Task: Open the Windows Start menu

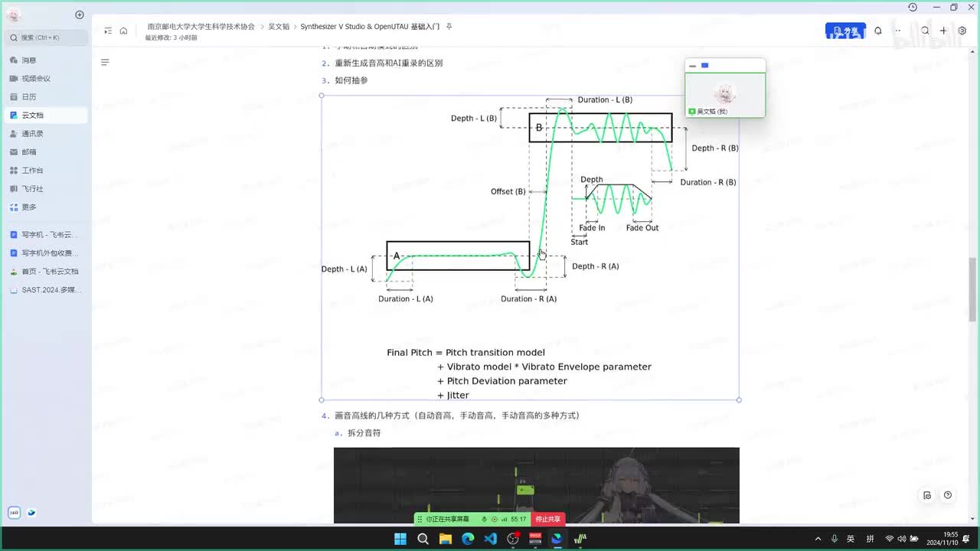Action: (x=400, y=539)
